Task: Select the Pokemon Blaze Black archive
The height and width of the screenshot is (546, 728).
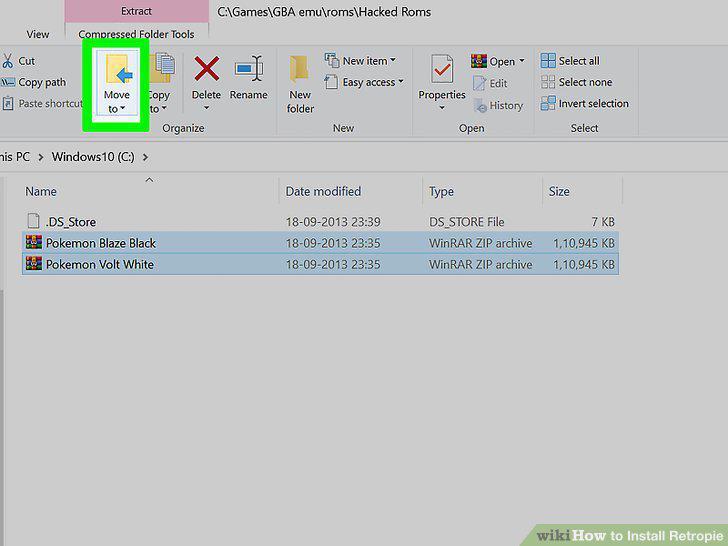Action: click(x=320, y=243)
